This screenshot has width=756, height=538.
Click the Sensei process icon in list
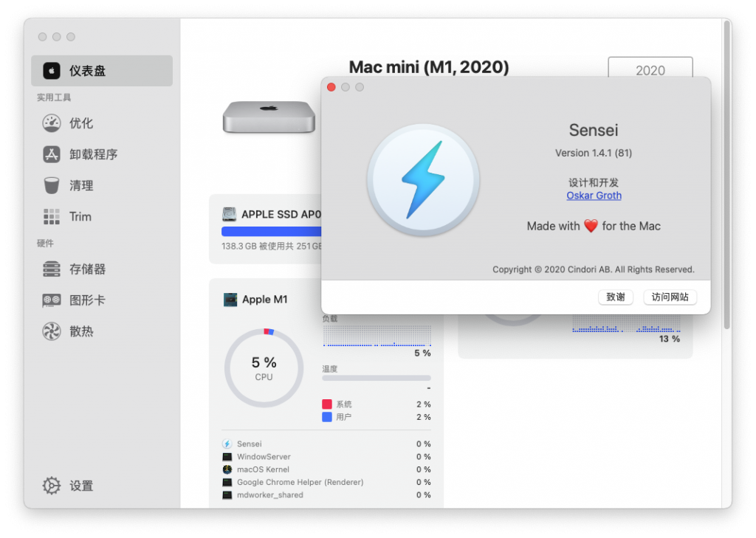[227, 444]
